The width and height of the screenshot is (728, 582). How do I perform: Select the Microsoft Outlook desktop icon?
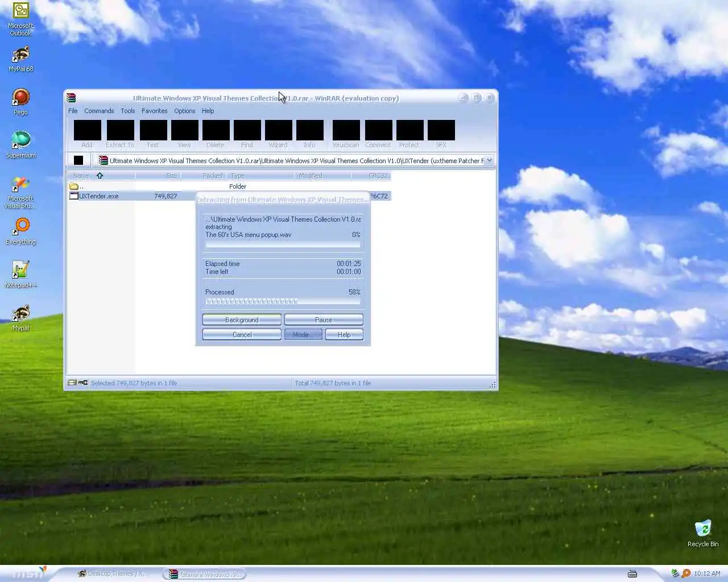point(20,19)
